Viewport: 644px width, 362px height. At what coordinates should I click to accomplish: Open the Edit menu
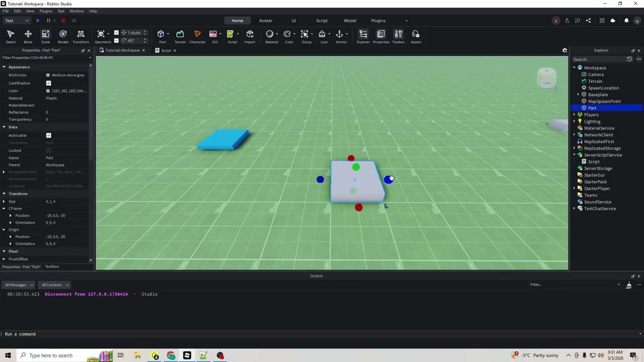(x=18, y=11)
